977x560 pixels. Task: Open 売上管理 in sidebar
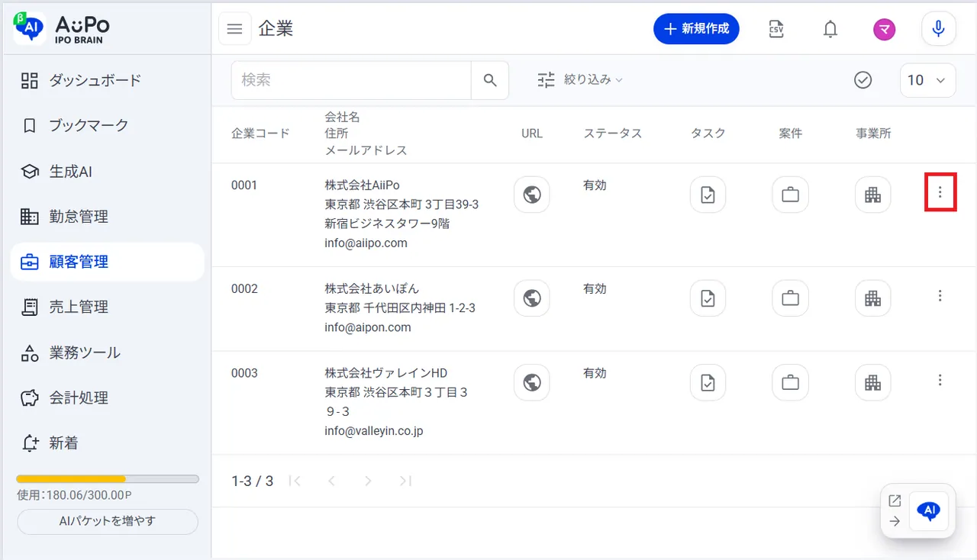(x=108, y=307)
